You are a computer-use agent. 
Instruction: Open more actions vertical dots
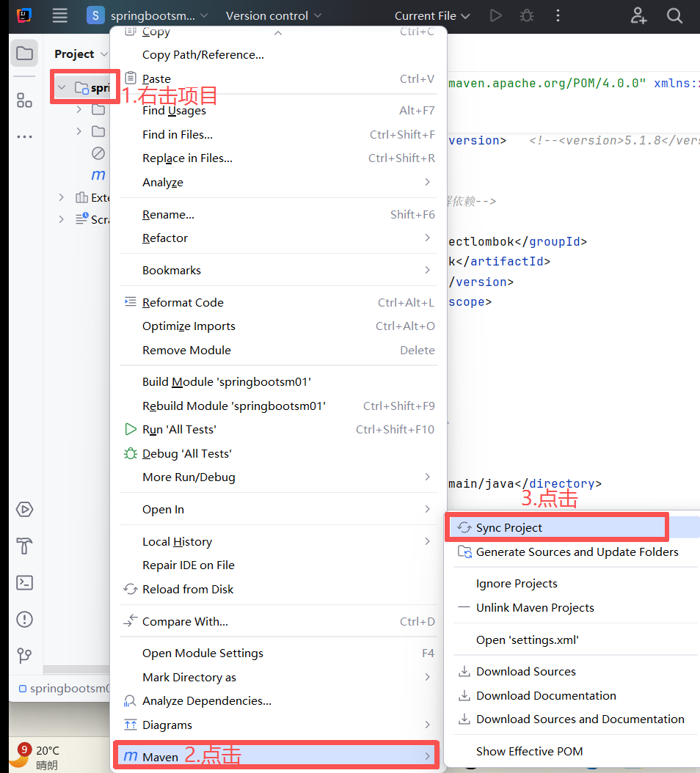click(558, 16)
